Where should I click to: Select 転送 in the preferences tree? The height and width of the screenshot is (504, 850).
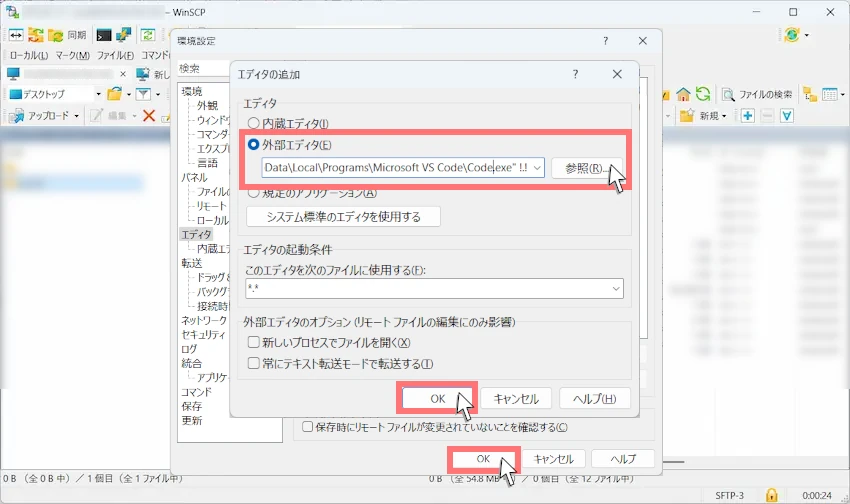192,263
